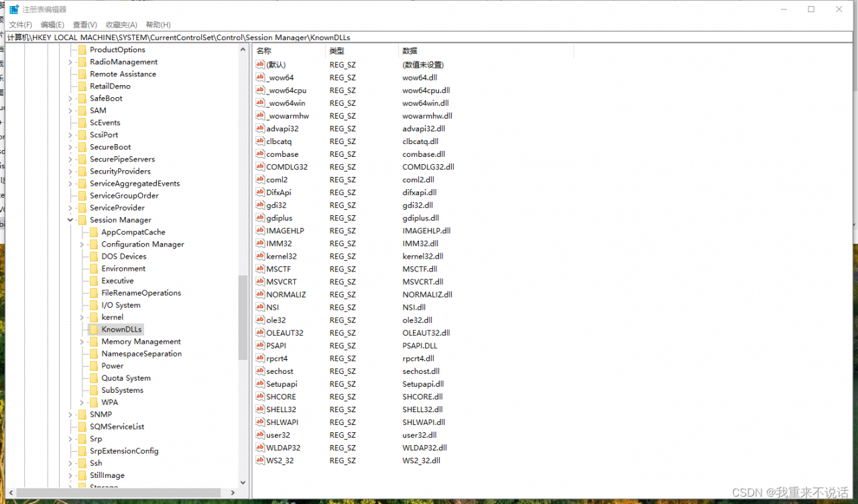This screenshot has height=504, width=858.
Task: Open the 查看(V) menu
Action: [x=85, y=25]
